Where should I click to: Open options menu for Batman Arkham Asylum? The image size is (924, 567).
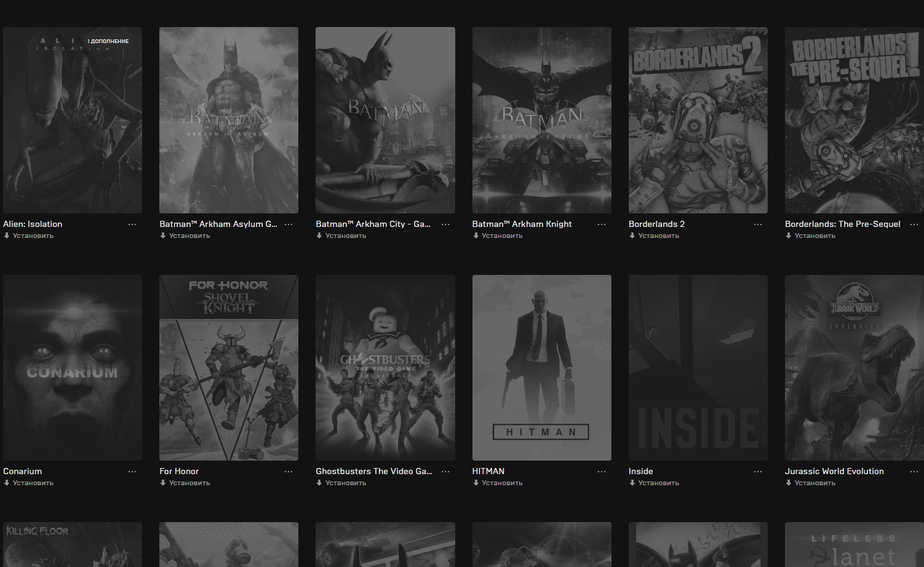[x=289, y=224]
